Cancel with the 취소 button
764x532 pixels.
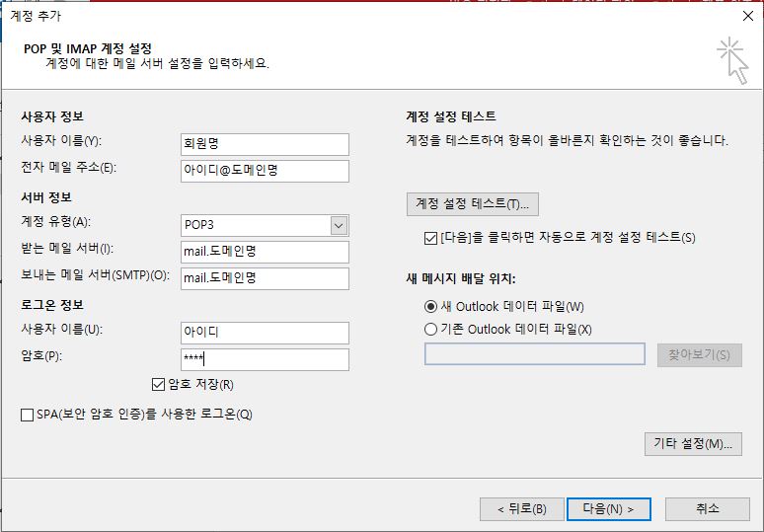pyautogui.click(x=707, y=508)
